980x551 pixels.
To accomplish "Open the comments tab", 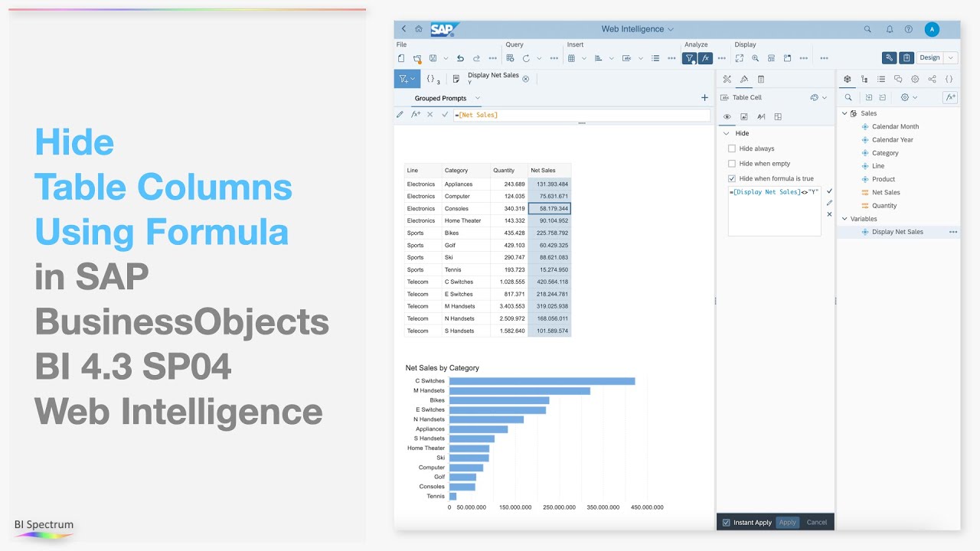I will coord(898,79).
